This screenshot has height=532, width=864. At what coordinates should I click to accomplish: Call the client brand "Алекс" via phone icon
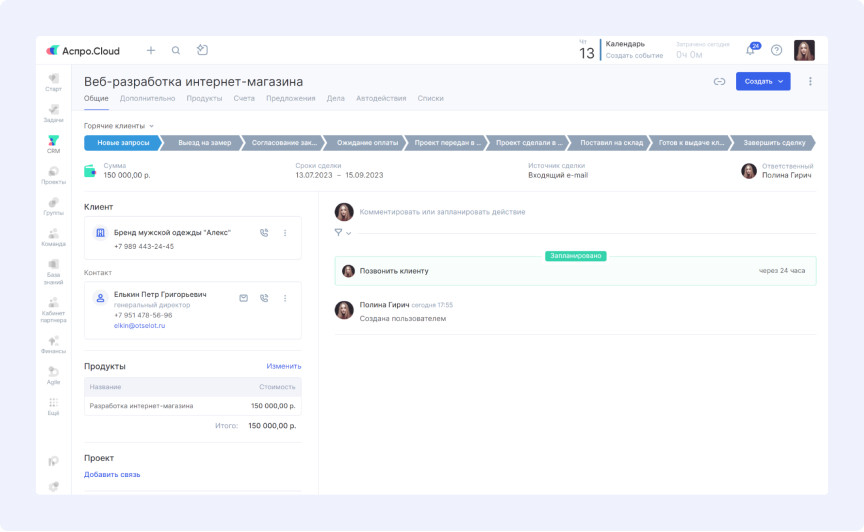click(264, 233)
